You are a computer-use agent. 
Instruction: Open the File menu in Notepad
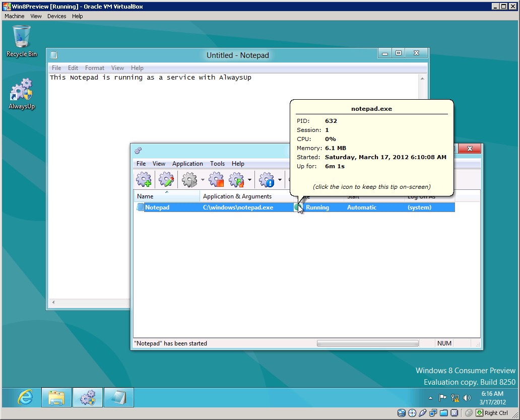(56, 68)
